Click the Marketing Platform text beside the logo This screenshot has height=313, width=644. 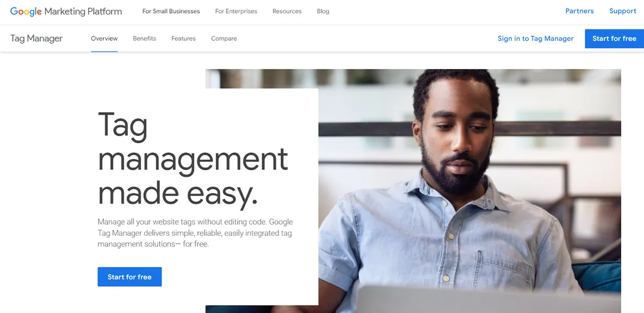point(83,11)
